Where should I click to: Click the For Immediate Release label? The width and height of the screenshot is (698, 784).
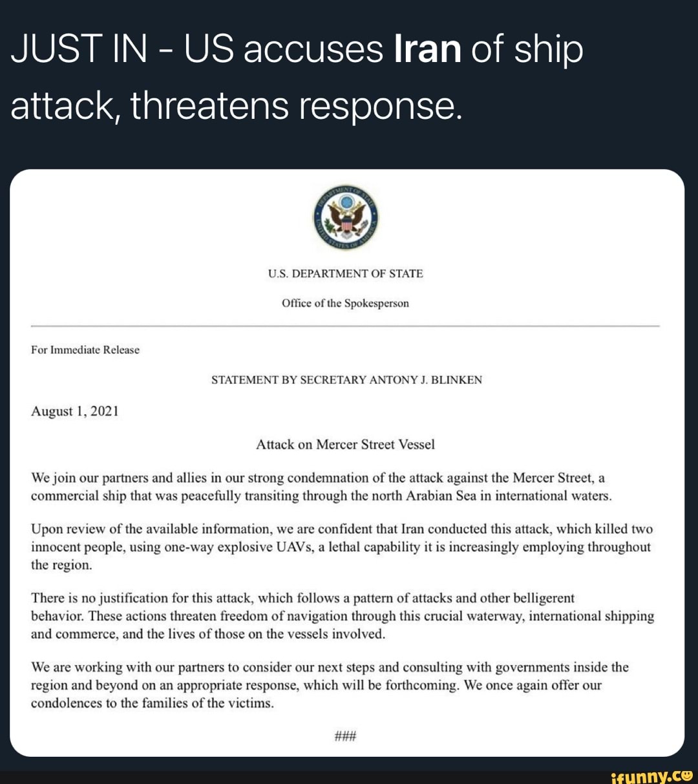click(85, 350)
